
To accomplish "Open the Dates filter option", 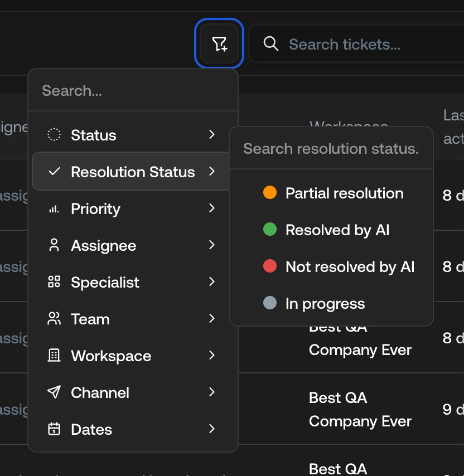I will (133, 429).
